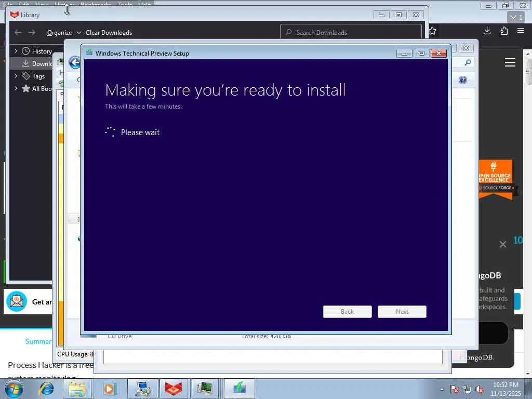Viewport: 532px width, 399px height.
Task: Expand the History tree node
Action: (16, 51)
